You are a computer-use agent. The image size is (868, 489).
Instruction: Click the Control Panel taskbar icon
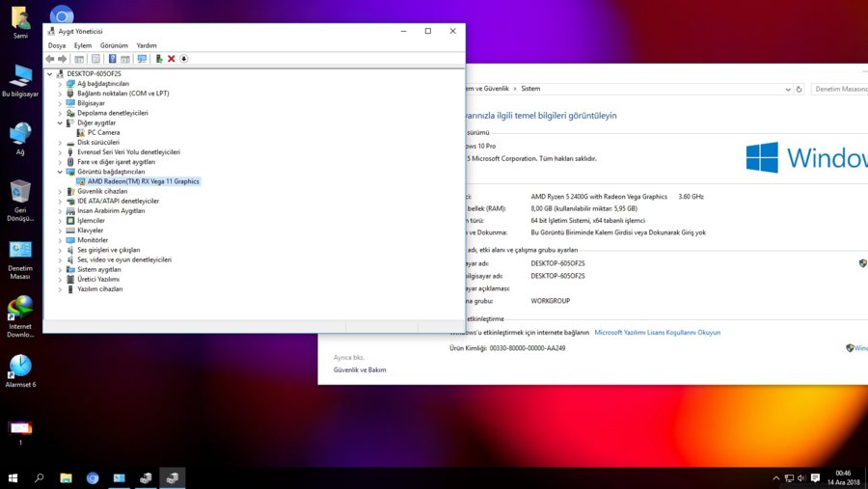[x=119, y=478]
